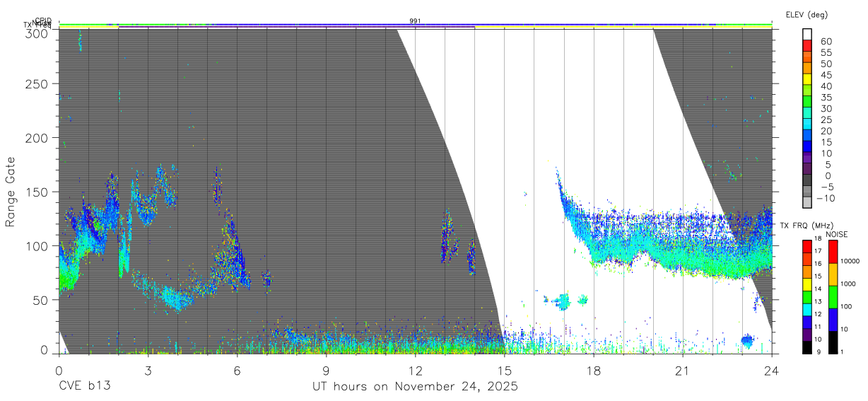Select the blue 10–100 segment of NOISE bar
Image resolution: width=868 pixels, height=401 pixels.
(x=833, y=318)
